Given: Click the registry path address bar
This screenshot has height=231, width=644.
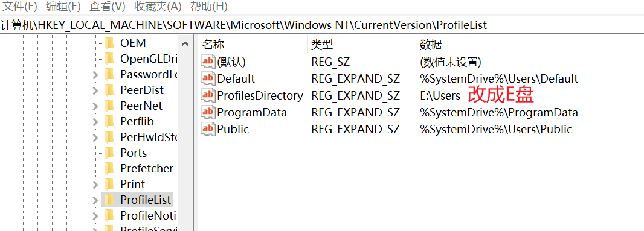Looking at the screenshot, I should coord(322,25).
